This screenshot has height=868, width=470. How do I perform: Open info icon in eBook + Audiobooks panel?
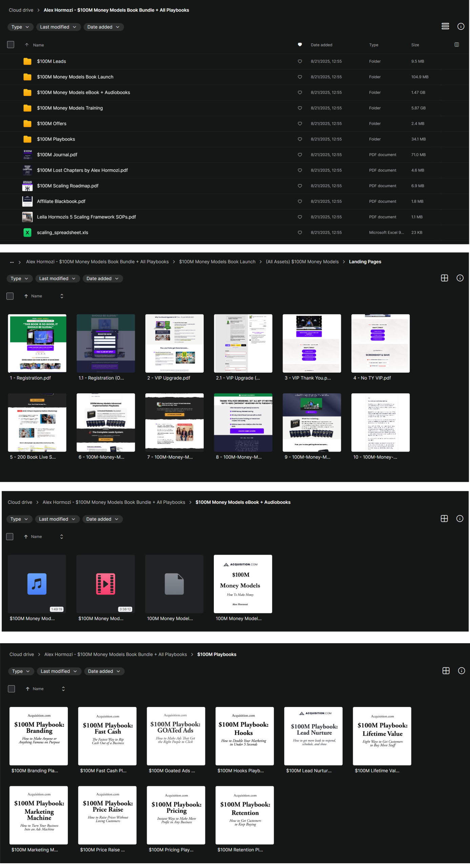pos(459,518)
